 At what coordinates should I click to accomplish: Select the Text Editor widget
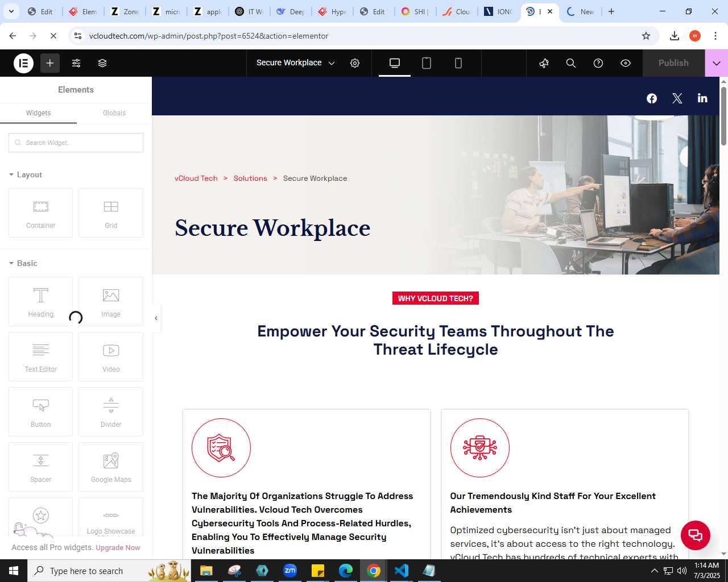click(41, 356)
